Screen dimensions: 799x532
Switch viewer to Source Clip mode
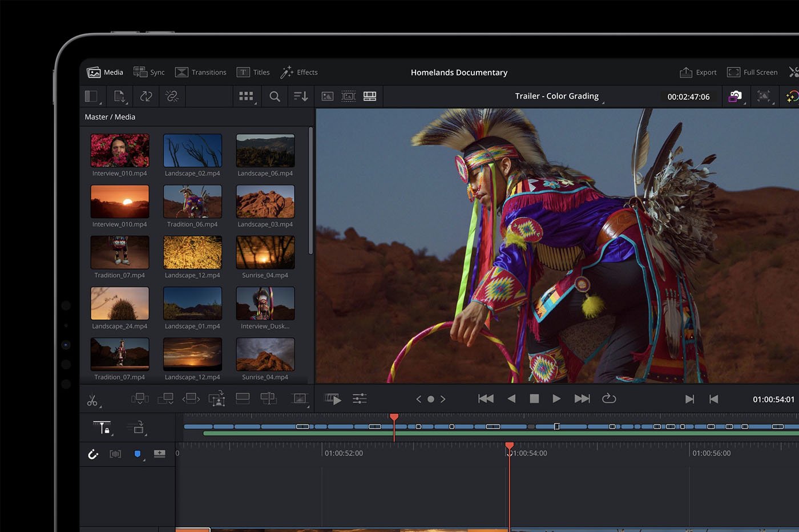click(328, 96)
